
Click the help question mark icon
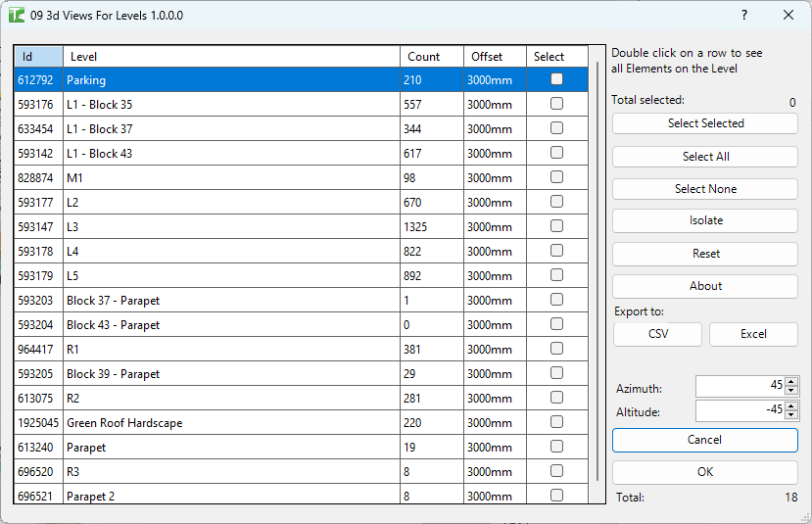744,15
